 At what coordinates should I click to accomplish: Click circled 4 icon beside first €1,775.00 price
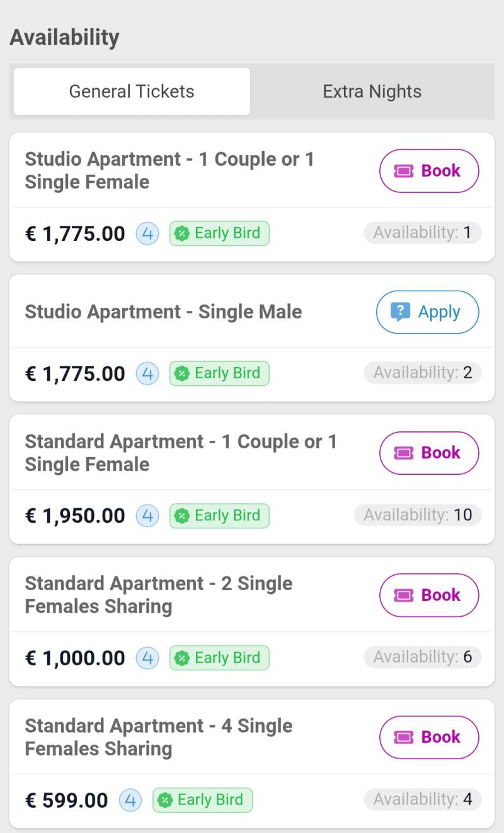click(147, 233)
